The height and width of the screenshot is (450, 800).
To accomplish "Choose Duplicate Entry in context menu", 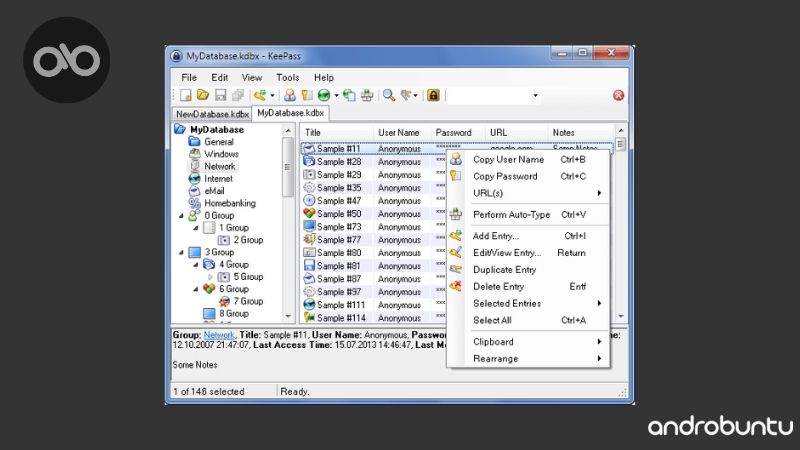I will point(528,270).
